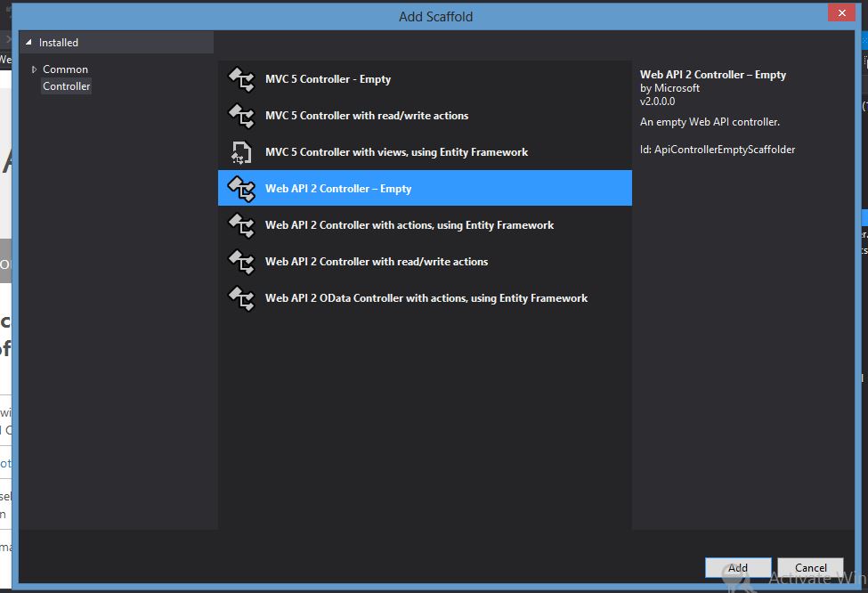Viewport: 868px width, 593px height.
Task: Expand the Common tree node arrow
Action: [35, 69]
